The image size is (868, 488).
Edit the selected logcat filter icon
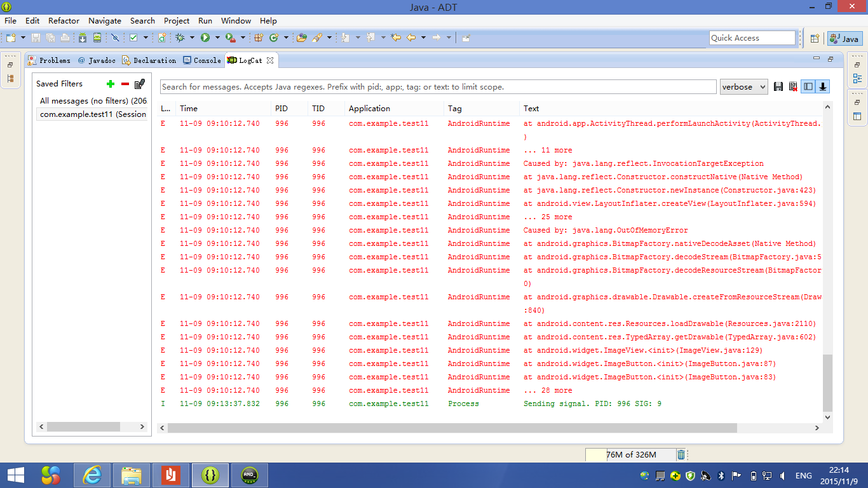coord(140,84)
